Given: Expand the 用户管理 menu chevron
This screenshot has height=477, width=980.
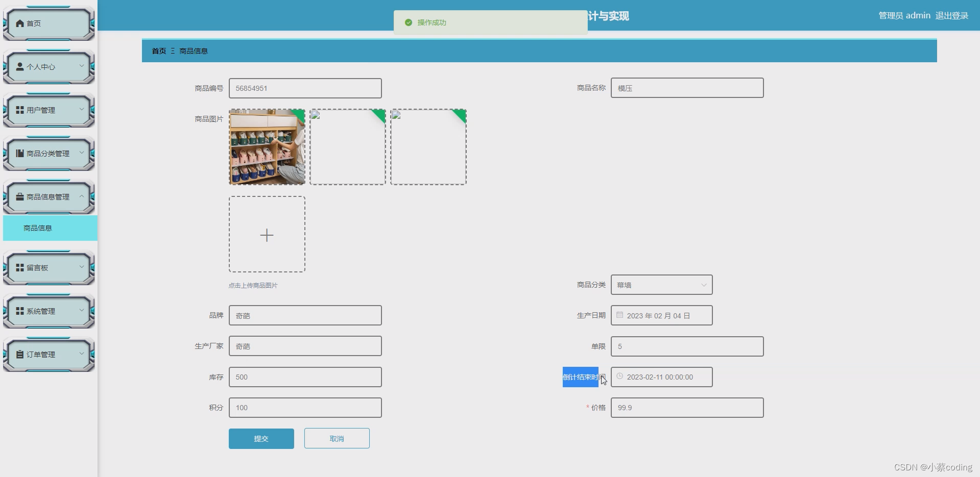Looking at the screenshot, I should [x=81, y=110].
